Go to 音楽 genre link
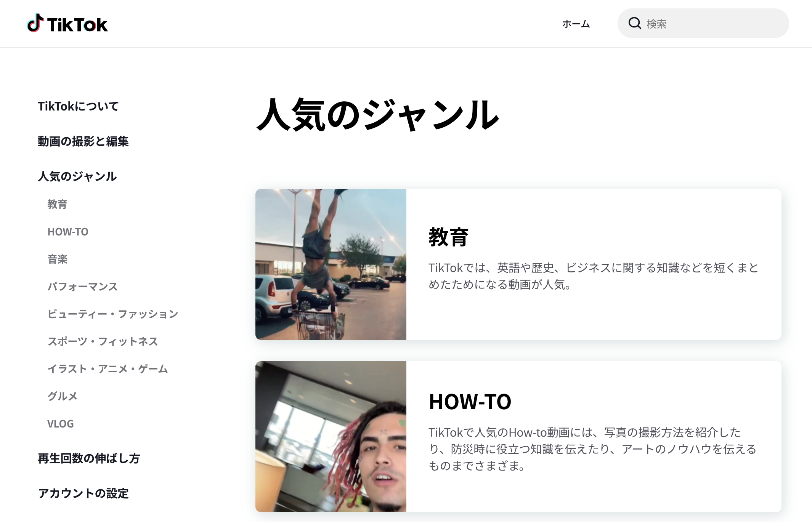The height and width of the screenshot is (522, 812). click(x=57, y=259)
